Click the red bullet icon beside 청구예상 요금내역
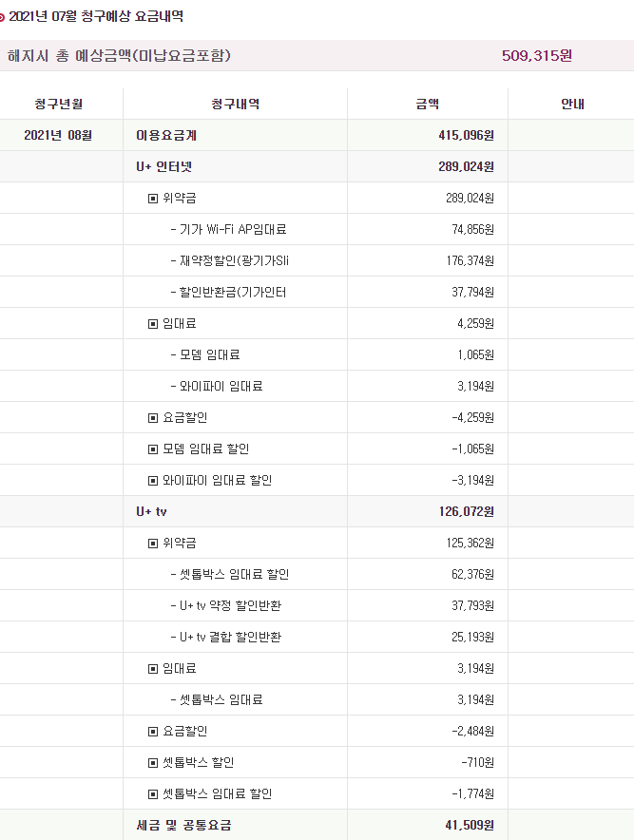The height and width of the screenshot is (840, 634). pos(4,17)
